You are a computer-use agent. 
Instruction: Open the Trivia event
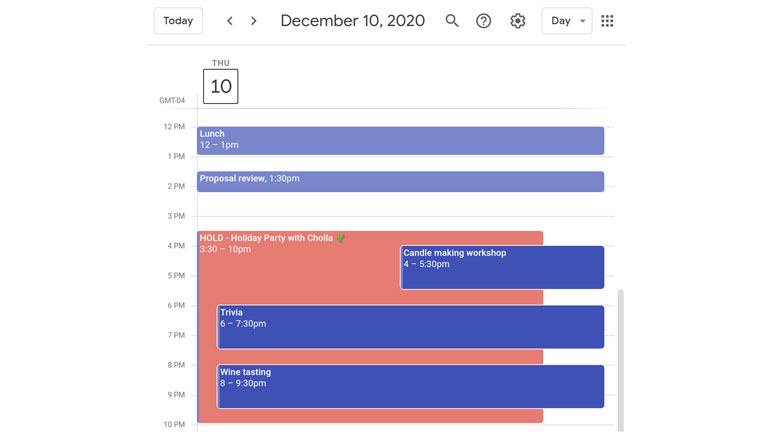[x=410, y=327]
